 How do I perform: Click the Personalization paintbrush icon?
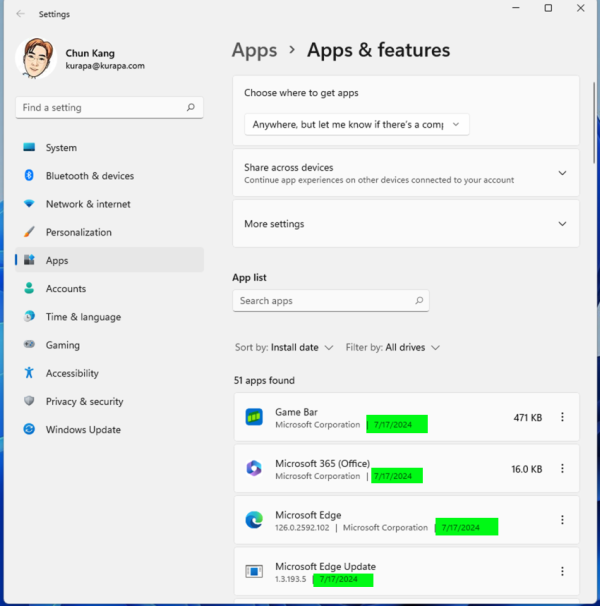[x=29, y=232]
